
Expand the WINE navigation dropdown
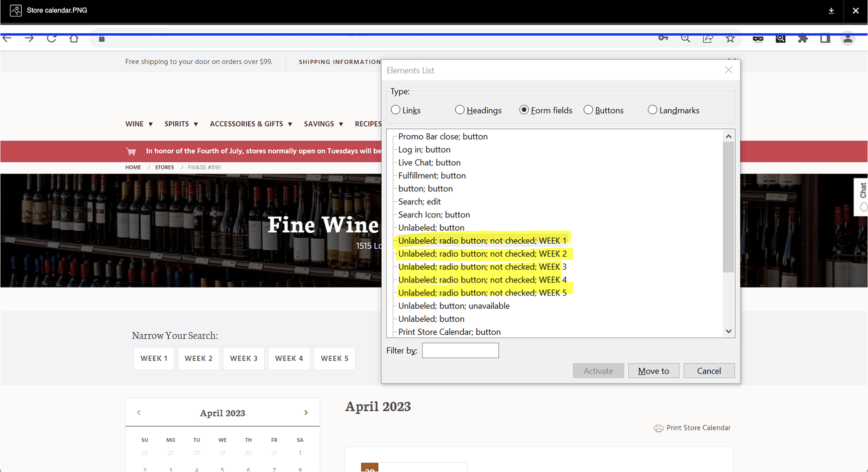pyautogui.click(x=150, y=124)
